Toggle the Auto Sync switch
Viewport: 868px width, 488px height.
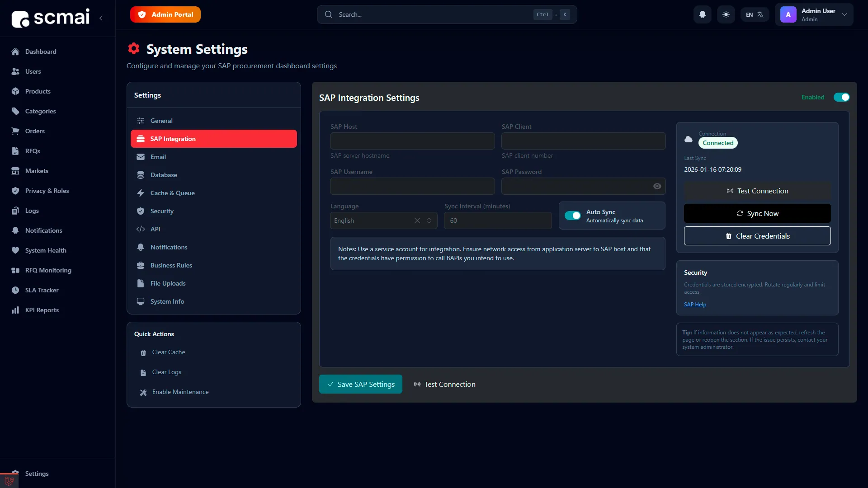[572, 216]
